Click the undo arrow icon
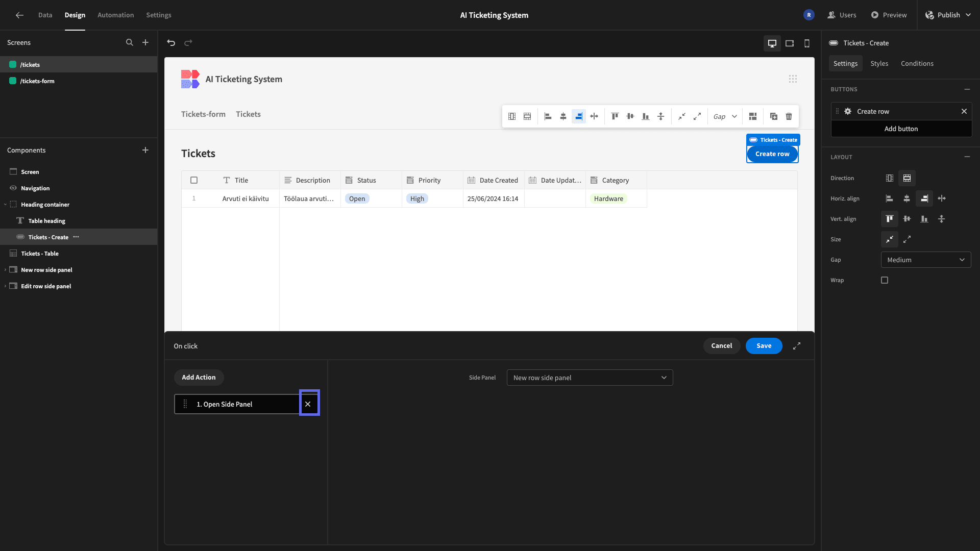 click(x=171, y=43)
